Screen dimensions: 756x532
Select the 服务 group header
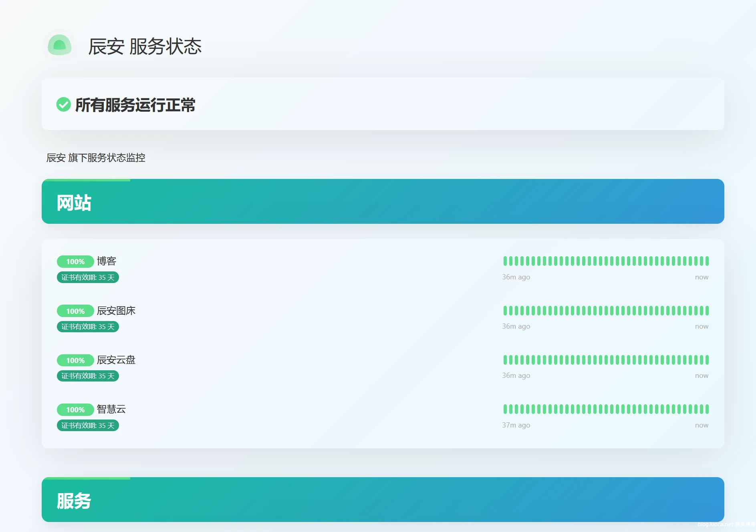point(74,501)
